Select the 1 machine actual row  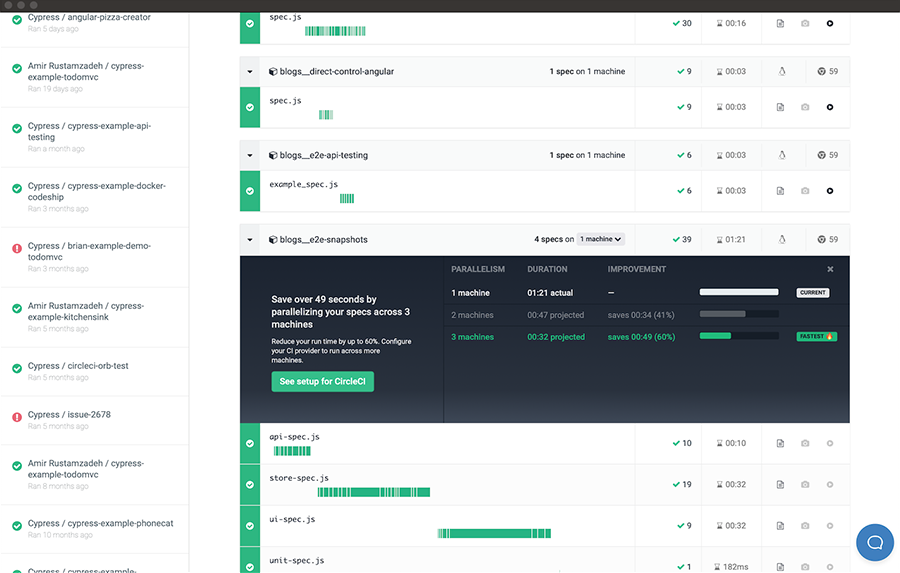(x=646, y=293)
